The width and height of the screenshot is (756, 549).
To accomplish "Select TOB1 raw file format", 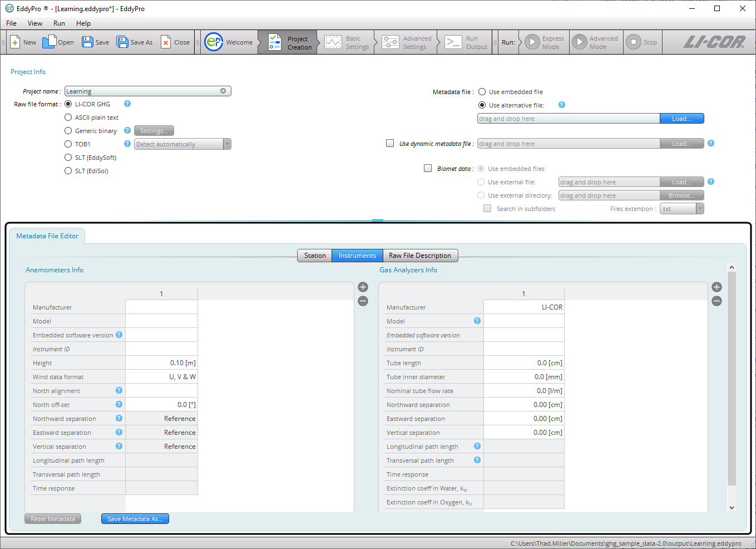I will [x=68, y=144].
